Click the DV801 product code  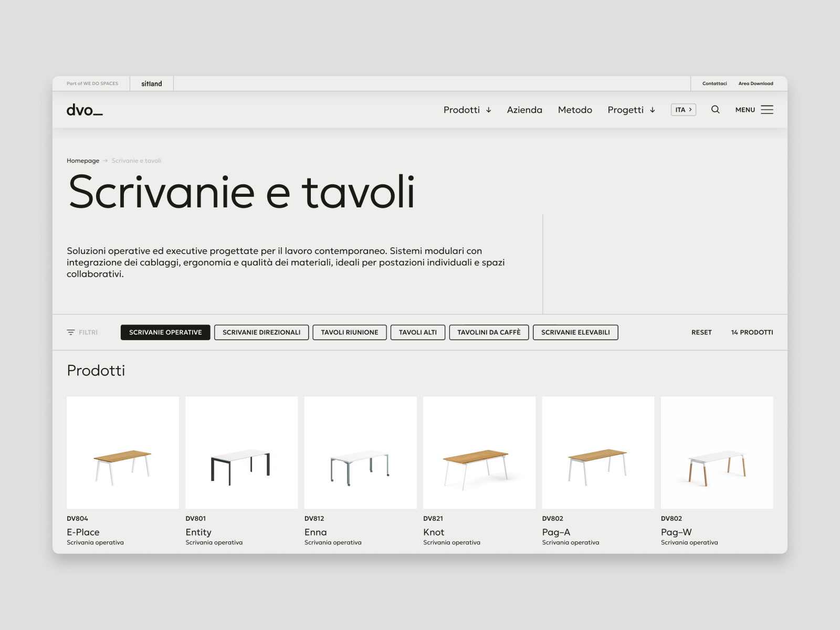tap(195, 518)
